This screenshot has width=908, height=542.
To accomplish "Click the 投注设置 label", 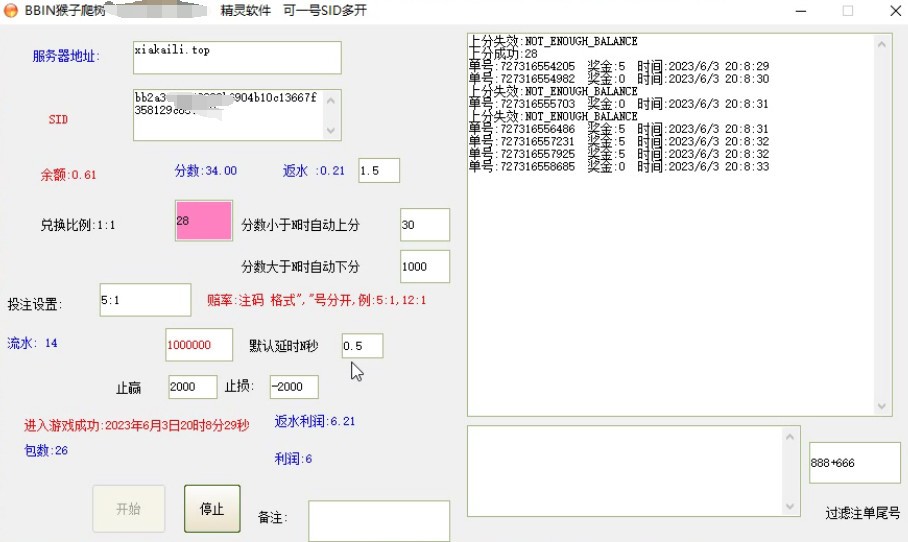I will coord(35,305).
